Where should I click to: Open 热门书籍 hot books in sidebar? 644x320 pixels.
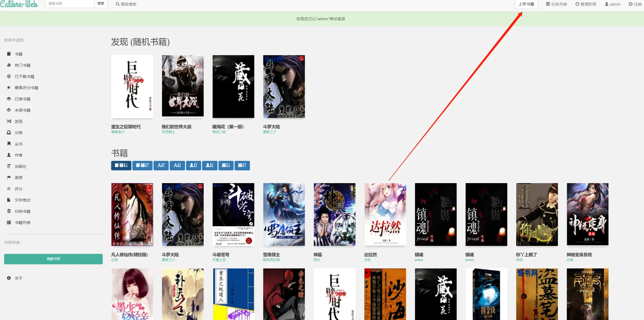tap(22, 65)
